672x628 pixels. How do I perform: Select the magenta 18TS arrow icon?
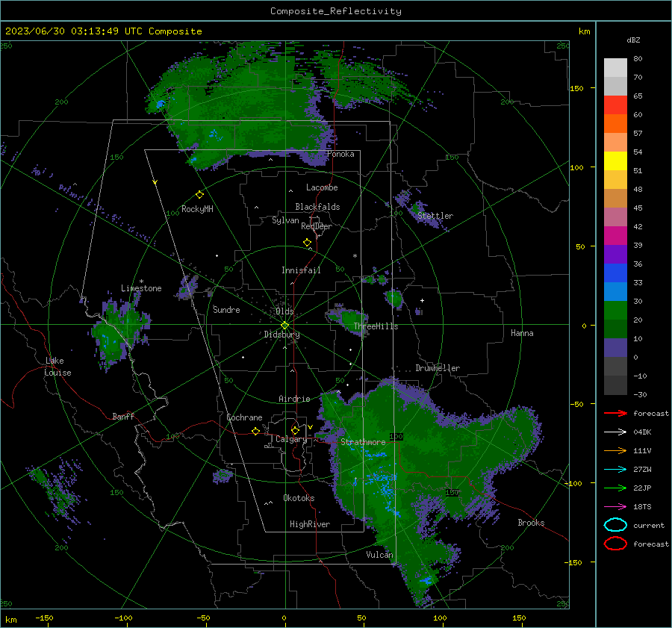(615, 507)
